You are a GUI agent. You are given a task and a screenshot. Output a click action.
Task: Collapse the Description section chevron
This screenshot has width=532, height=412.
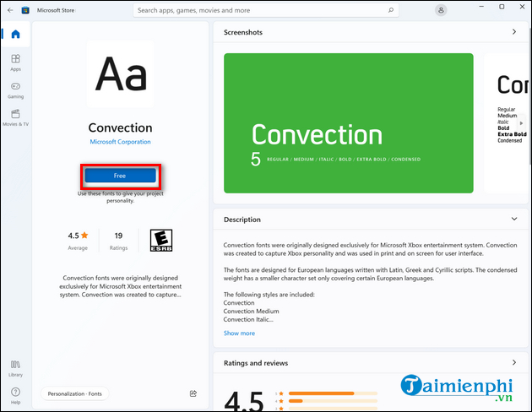coord(514,219)
